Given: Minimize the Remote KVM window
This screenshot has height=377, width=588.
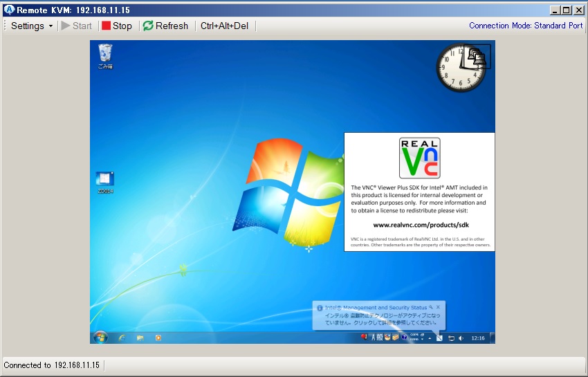Looking at the screenshot, I should pos(554,10).
